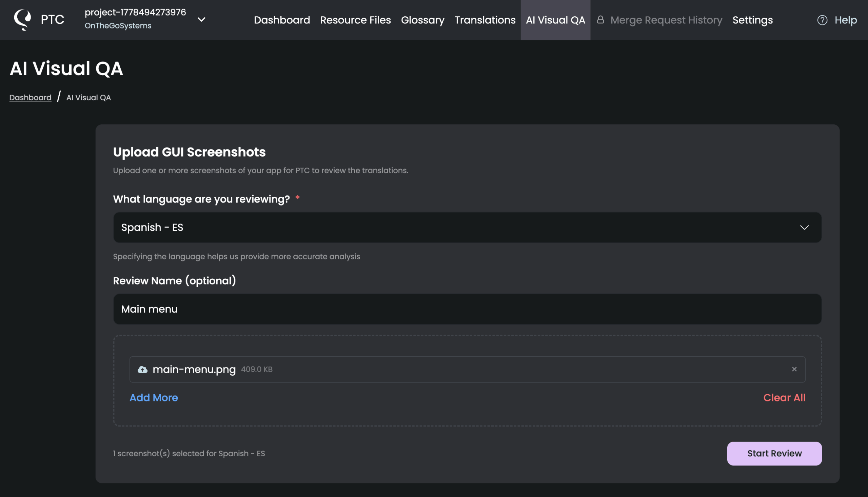Open the Settings tab

coord(752,20)
